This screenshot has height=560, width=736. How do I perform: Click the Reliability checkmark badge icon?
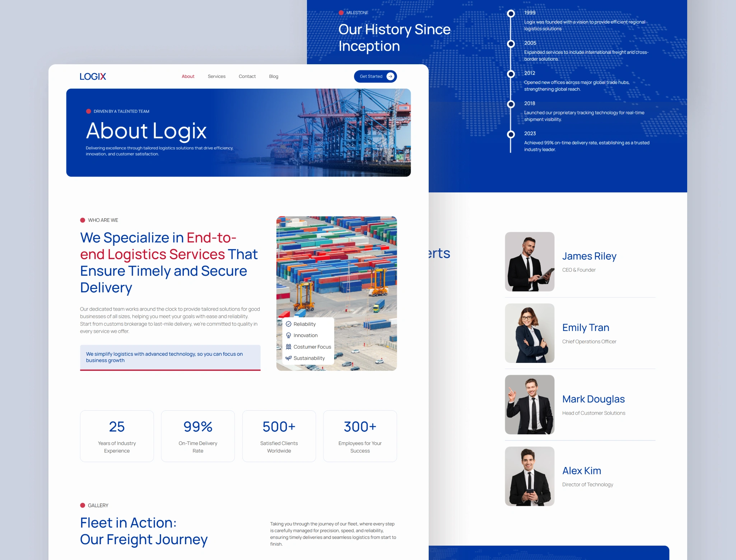(x=288, y=324)
